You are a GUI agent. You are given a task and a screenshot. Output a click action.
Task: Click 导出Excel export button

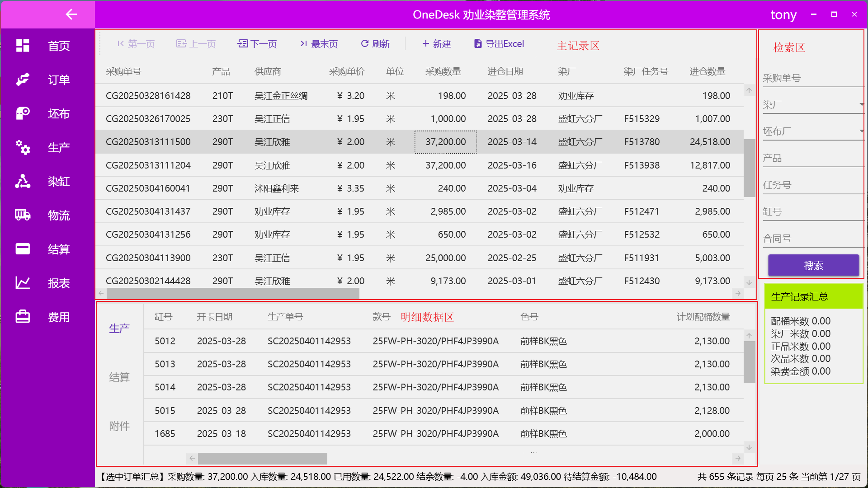pos(499,44)
